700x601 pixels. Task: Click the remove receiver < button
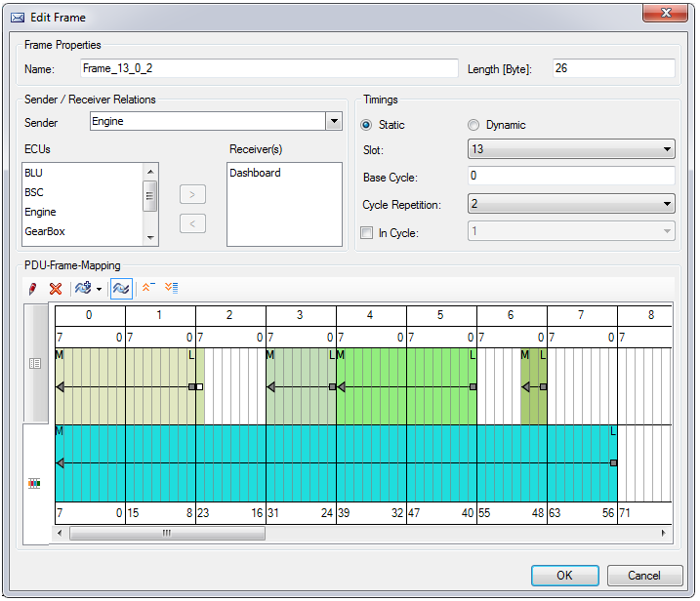[192, 223]
